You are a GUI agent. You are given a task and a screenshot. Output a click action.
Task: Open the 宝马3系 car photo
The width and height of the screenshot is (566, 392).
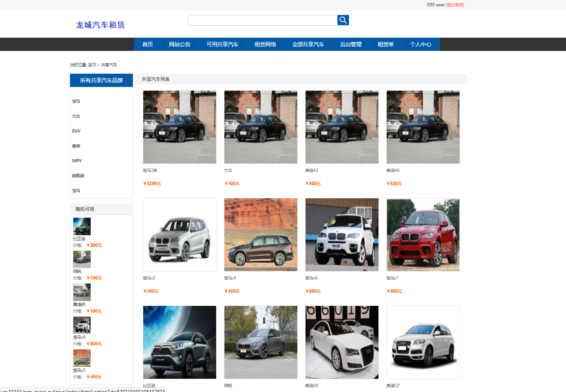pyautogui.click(x=180, y=127)
